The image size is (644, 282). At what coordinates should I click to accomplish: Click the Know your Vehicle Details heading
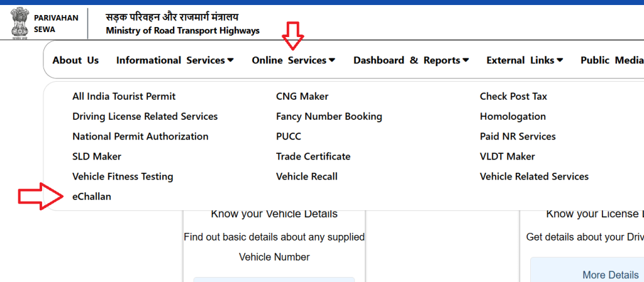[x=274, y=214]
